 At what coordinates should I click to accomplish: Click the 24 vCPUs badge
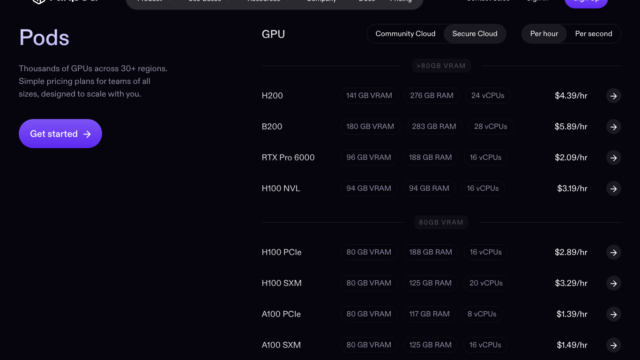488,96
